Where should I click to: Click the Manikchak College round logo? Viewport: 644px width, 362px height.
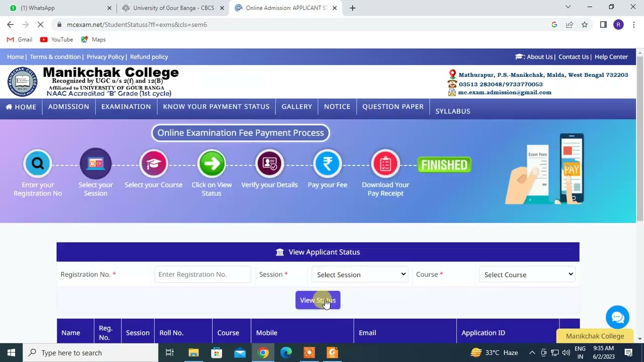(22, 82)
